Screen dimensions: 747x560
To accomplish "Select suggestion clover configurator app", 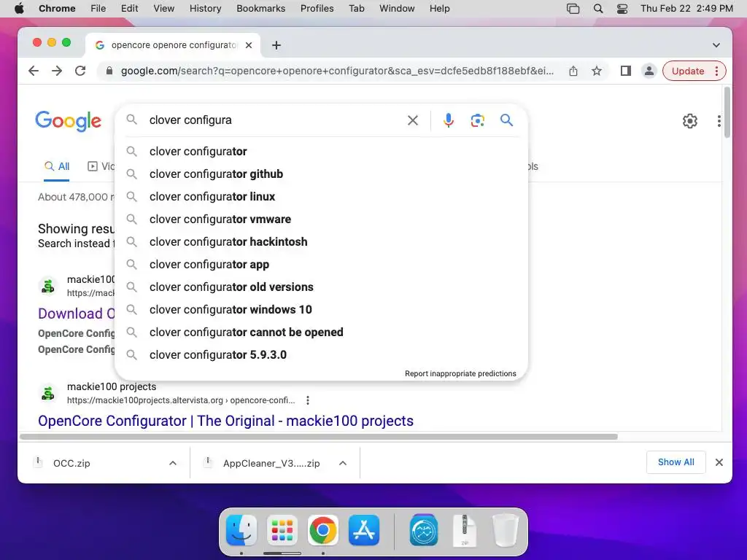I will (321, 265).
